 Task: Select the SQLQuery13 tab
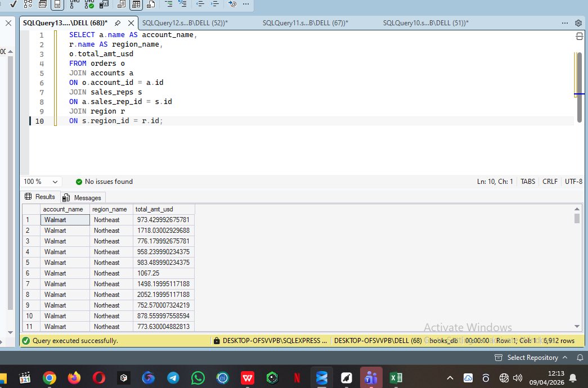(65, 23)
